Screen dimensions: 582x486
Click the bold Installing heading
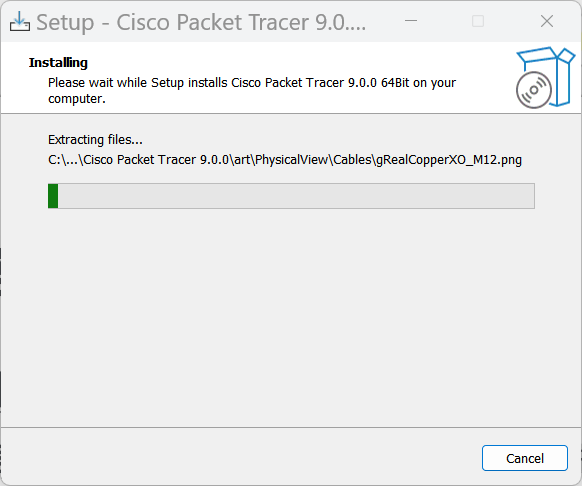[58, 62]
